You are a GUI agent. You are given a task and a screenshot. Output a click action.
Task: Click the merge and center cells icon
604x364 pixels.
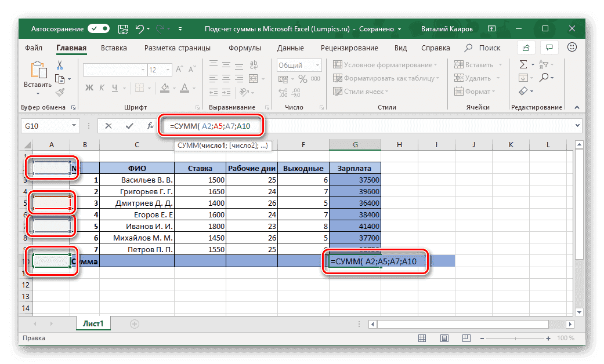pos(253,78)
